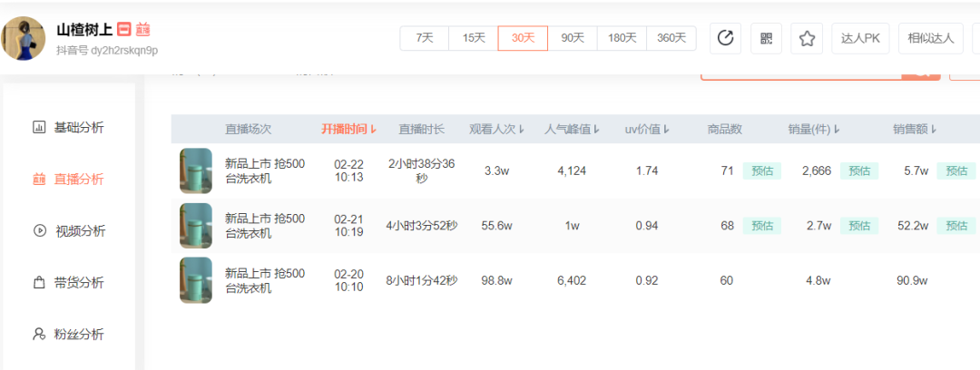Sort by uv价值 column

[647, 130]
